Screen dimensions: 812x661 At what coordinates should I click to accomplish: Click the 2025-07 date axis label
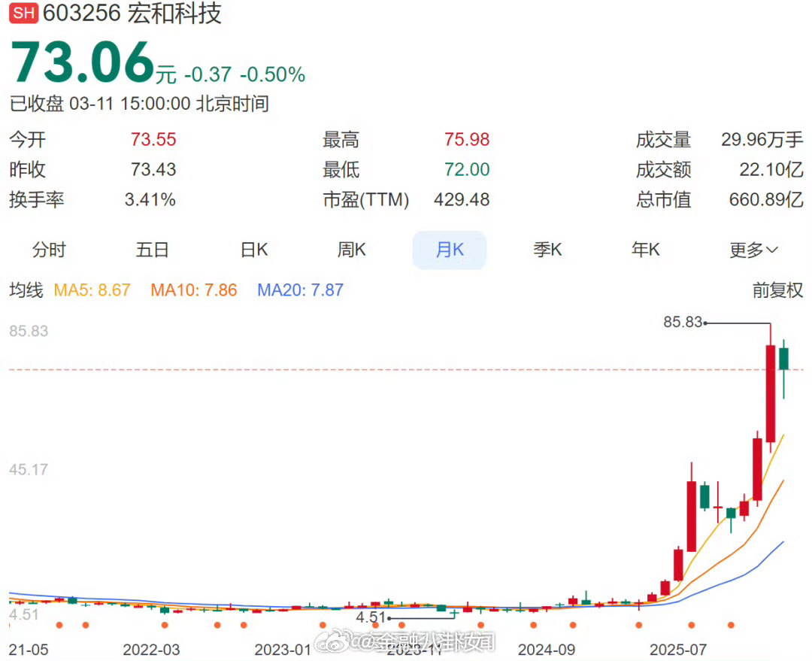(678, 650)
